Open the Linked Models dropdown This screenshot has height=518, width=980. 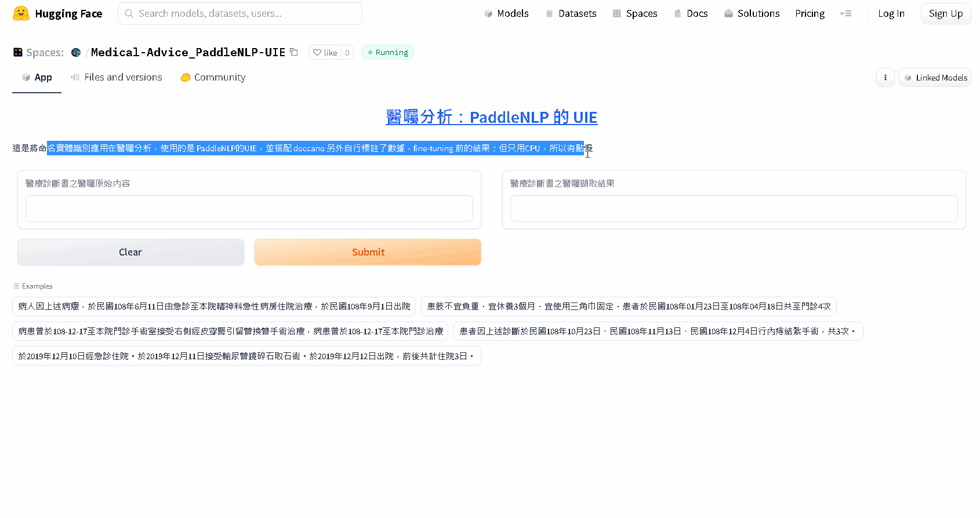(x=935, y=77)
